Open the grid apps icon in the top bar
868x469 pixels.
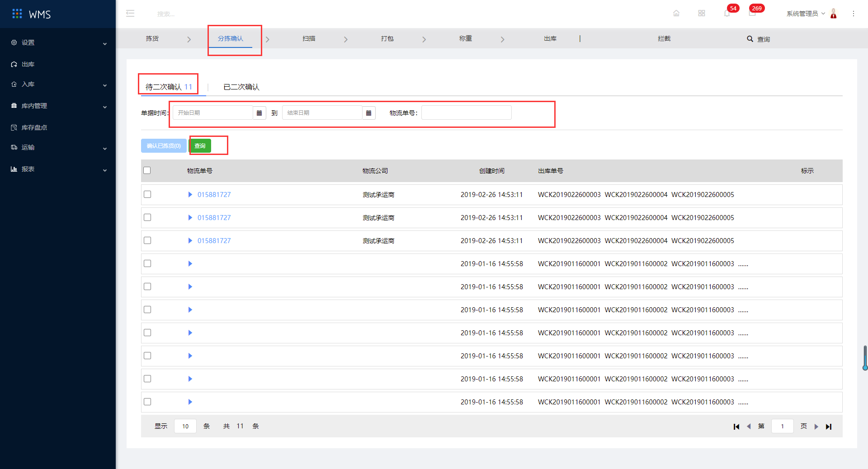click(702, 14)
